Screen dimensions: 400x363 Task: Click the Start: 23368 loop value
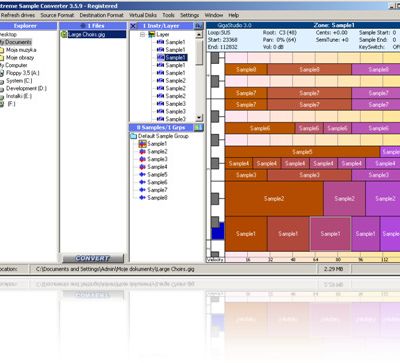pos(222,40)
